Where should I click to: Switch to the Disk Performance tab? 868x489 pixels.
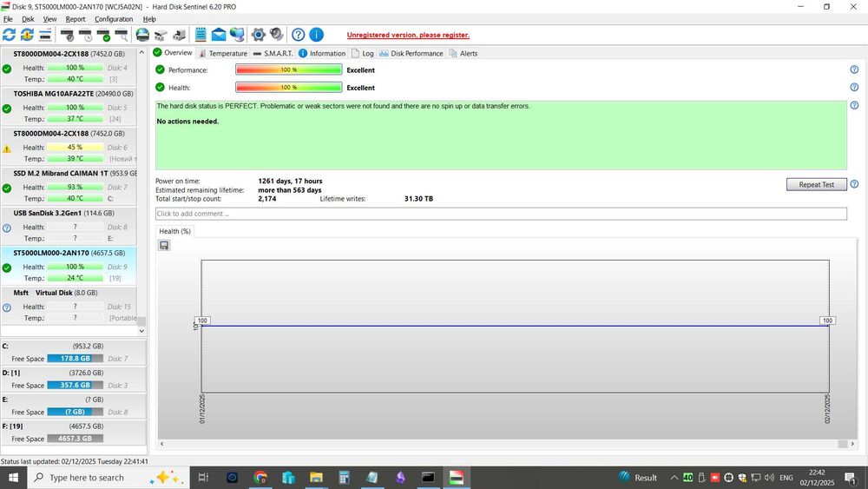coord(411,53)
